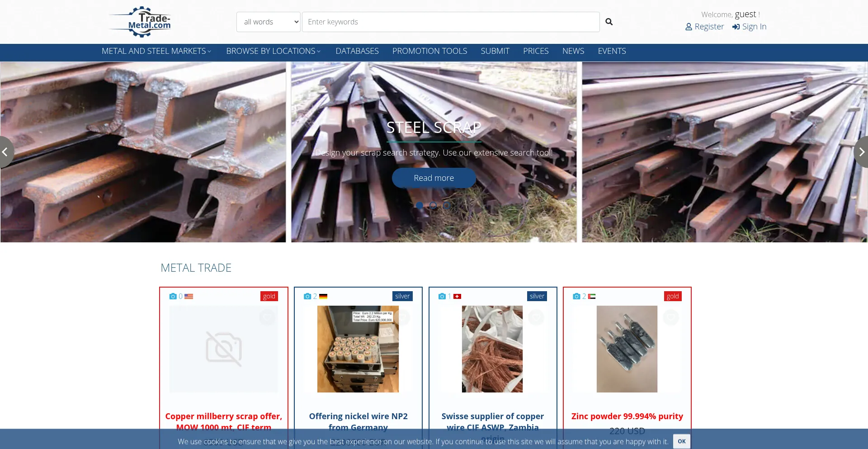The width and height of the screenshot is (868, 449).
Task: Select the second carousel indicator dot
Action: (x=433, y=205)
